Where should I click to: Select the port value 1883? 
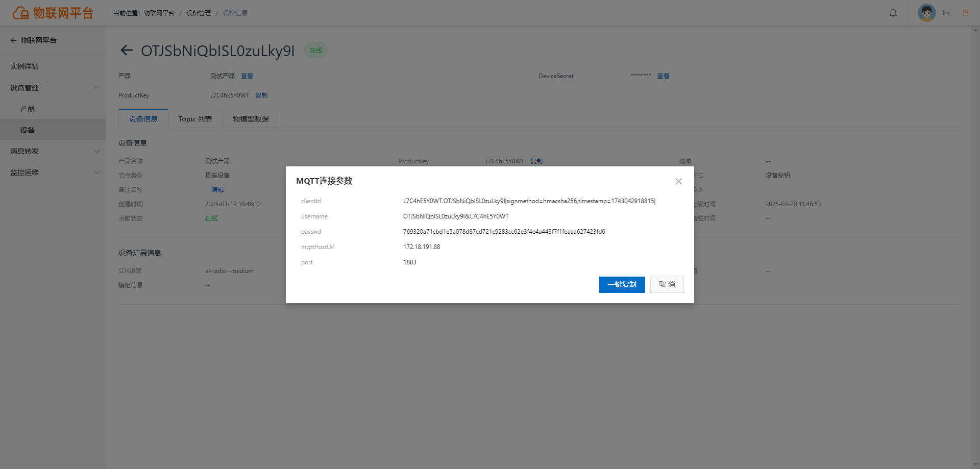click(410, 262)
